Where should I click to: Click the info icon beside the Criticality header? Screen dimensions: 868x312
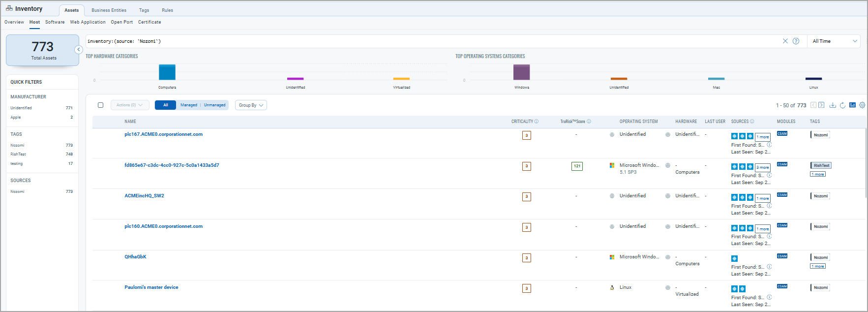(537, 122)
